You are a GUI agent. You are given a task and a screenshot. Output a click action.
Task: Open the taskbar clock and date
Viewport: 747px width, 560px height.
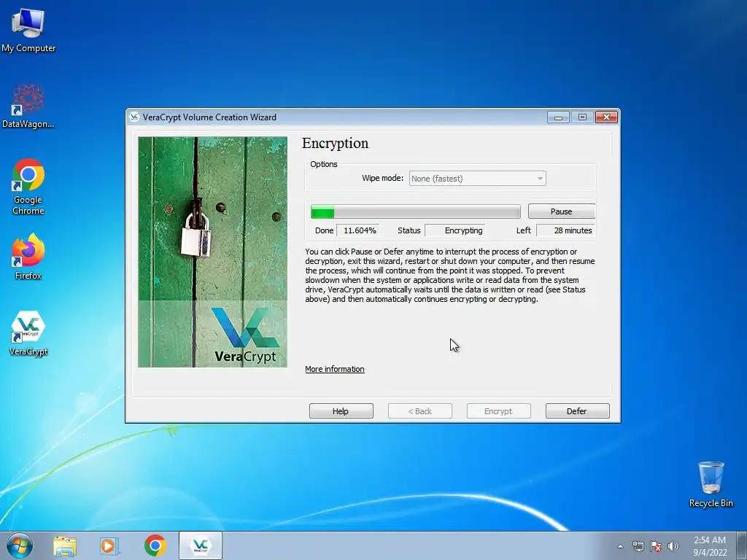pos(710,546)
